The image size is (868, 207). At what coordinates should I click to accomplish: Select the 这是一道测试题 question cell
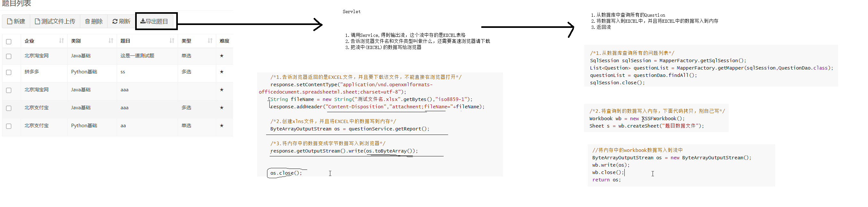point(137,56)
